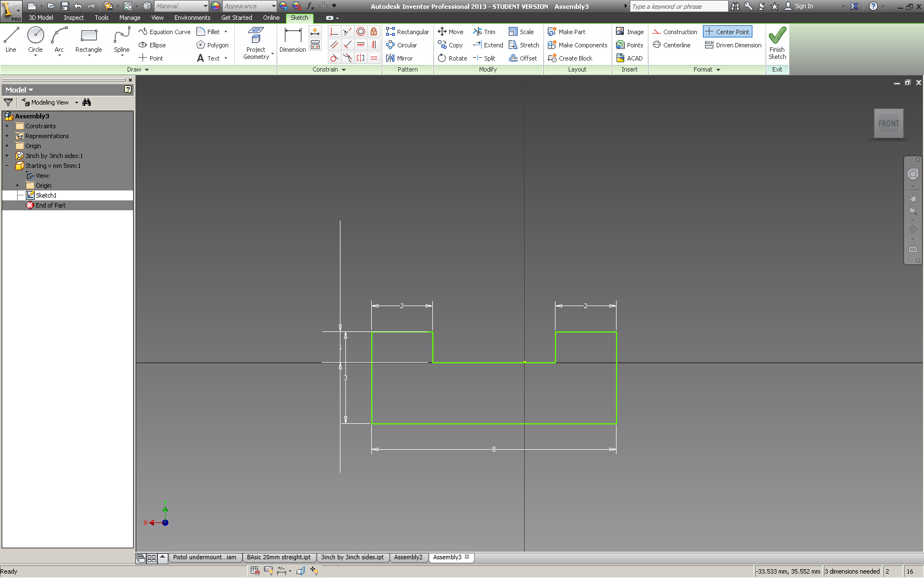Image resolution: width=924 pixels, height=578 pixels.
Task: Expand the Constraints folder node
Action: (x=7, y=126)
